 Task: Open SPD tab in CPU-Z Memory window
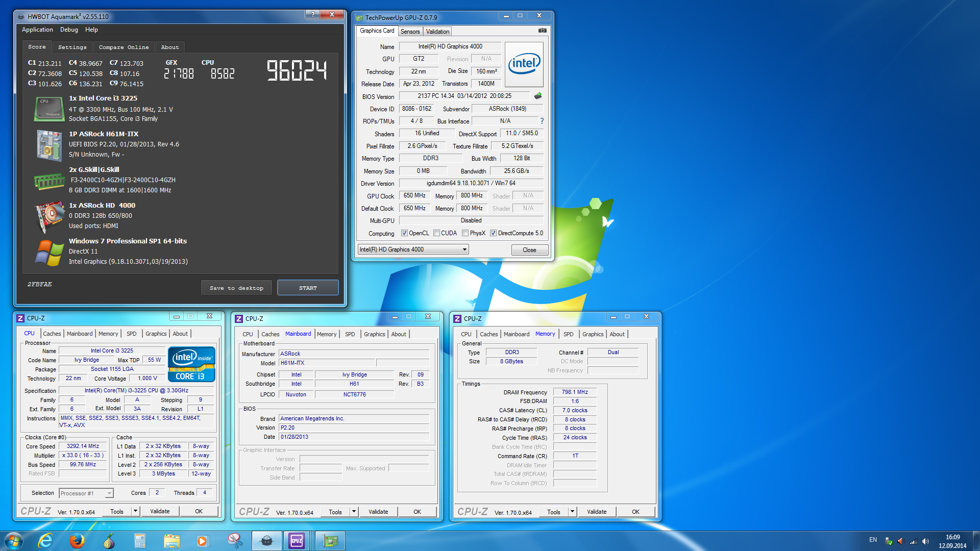coord(568,334)
